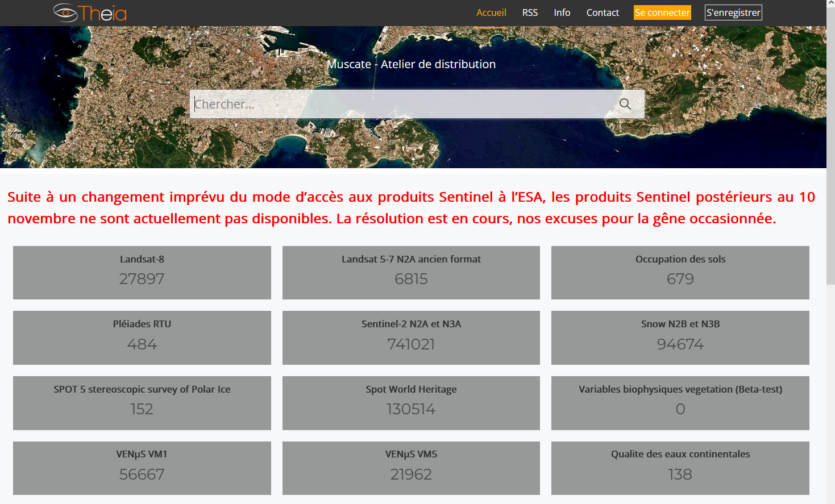Open Variables biophysiques vegetation (Beta-test) card

click(680, 403)
